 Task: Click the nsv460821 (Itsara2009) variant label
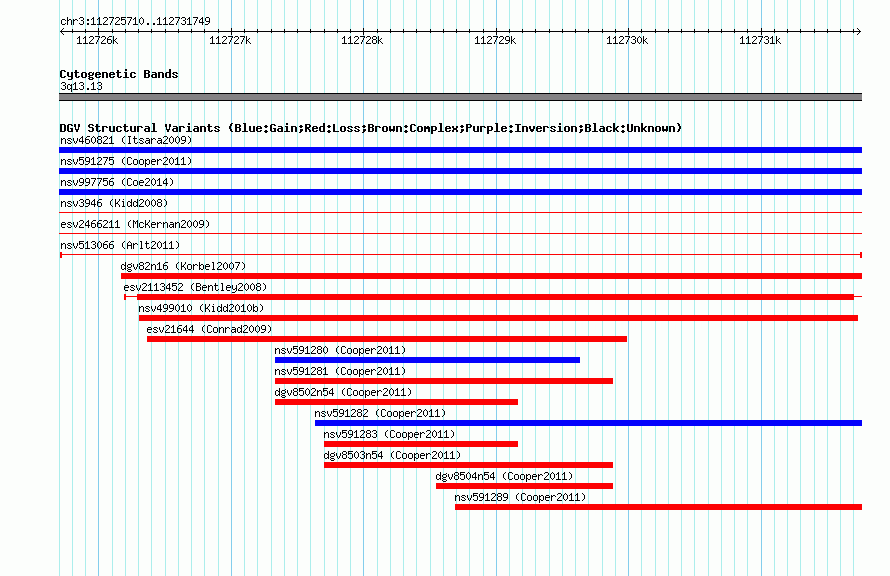126,140
